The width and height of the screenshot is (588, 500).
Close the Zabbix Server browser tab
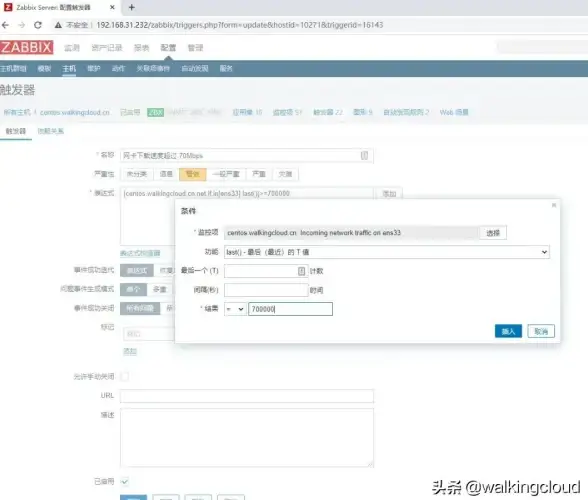(x=112, y=7)
